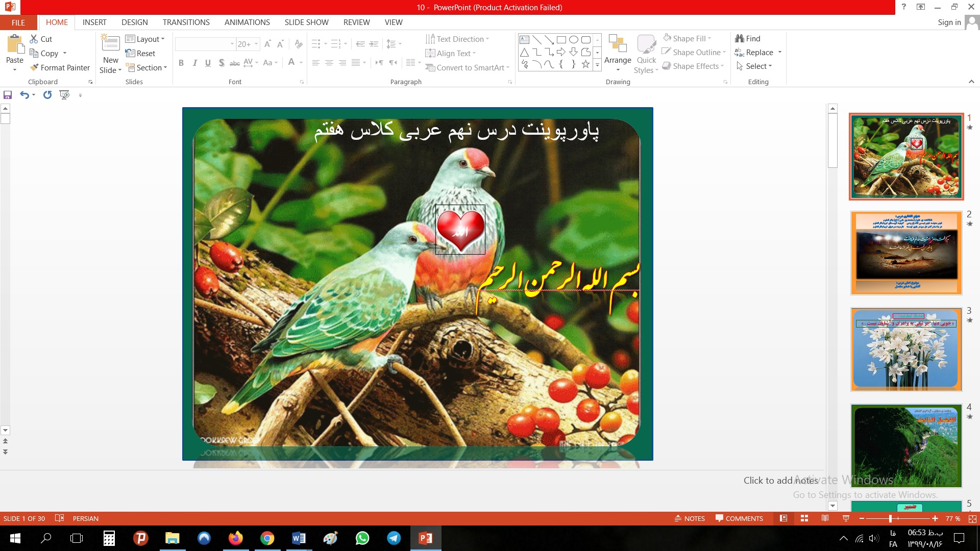This screenshot has width=980, height=551.
Task: Select slide 3 thumbnail with white flowers
Action: (x=906, y=349)
